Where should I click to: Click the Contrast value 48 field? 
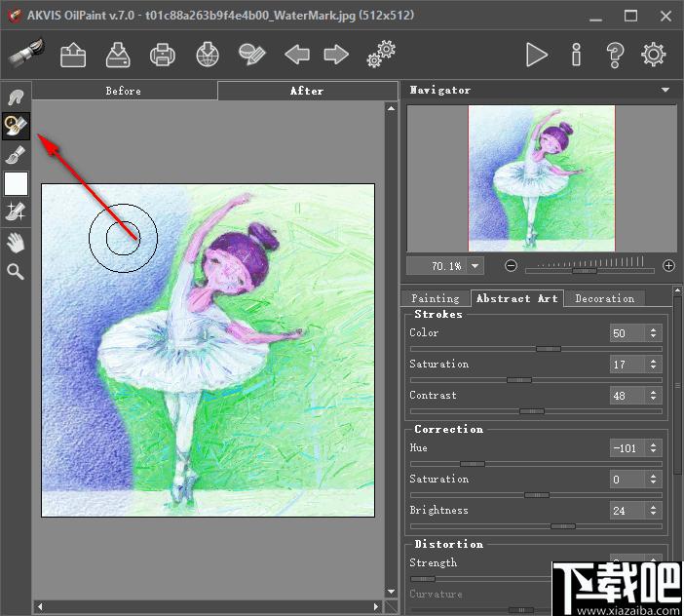[627, 396]
